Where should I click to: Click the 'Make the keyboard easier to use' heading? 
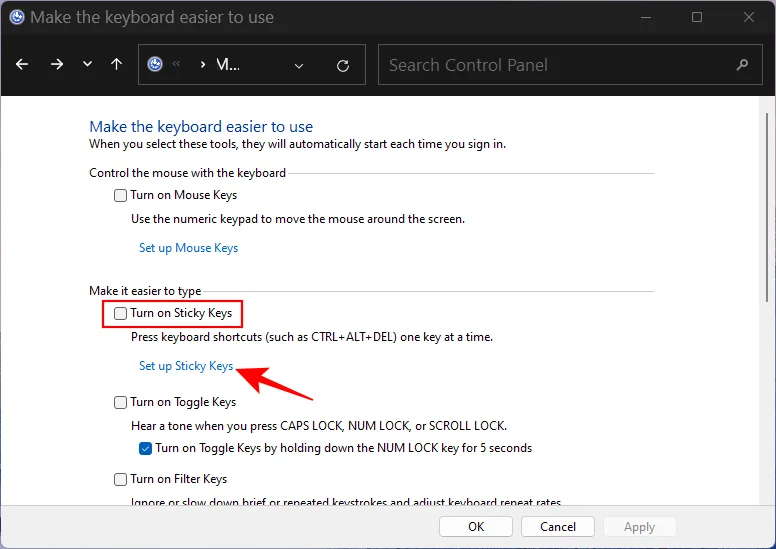(201, 127)
